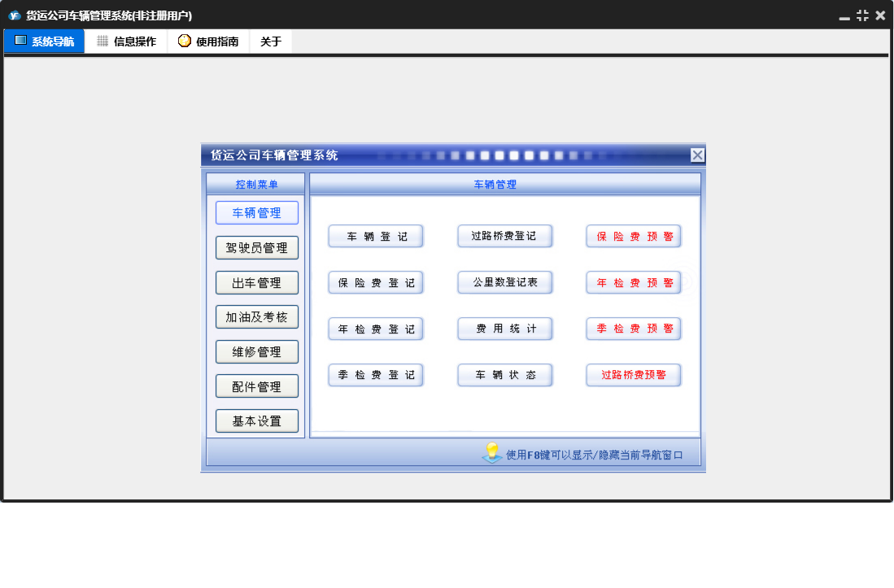894x588 pixels.
Task: Select 配件管理 in control menu
Action: click(257, 387)
